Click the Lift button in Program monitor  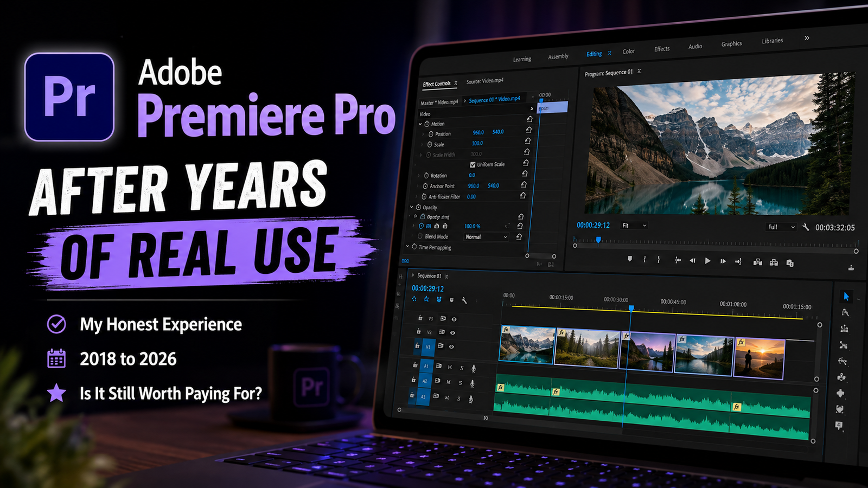758,262
